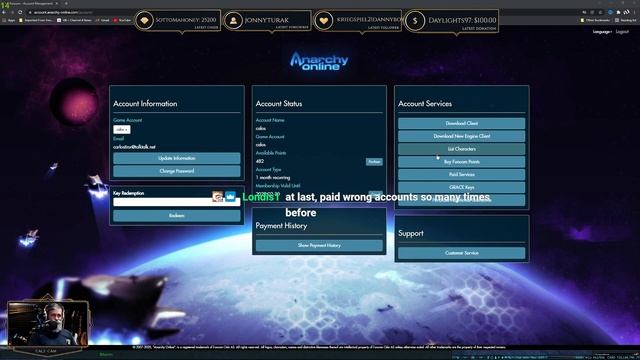Click the account email address text
This screenshot has width=640, height=360.
[x=134, y=147]
